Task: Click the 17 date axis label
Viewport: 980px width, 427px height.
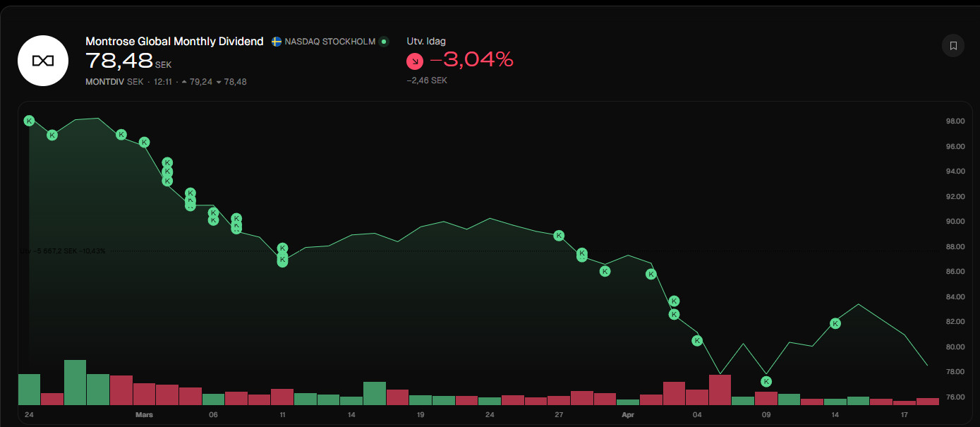Action: pyautogui.click(x=905, y=415)
